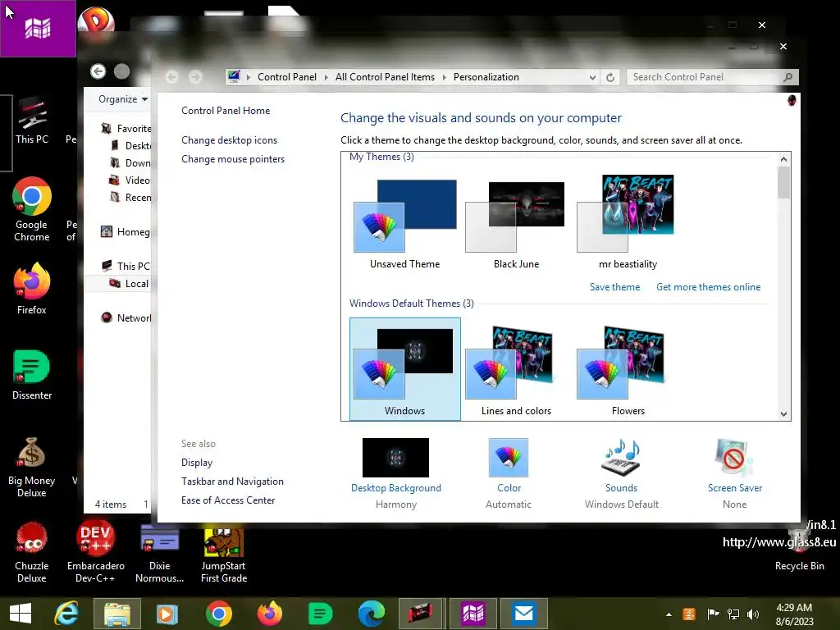Select Network in Explorer navigation pane
The width and height of the screenshot is (840, 630).
tap(126, 317)
